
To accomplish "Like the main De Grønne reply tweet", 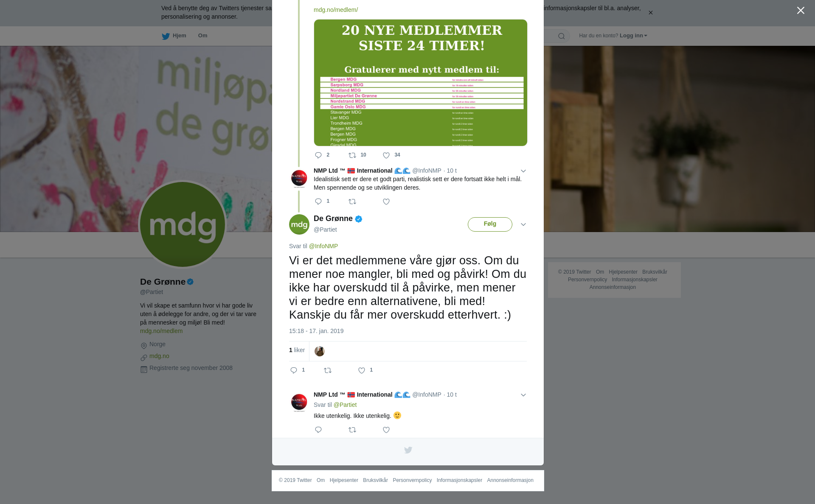I will point(362,370).
